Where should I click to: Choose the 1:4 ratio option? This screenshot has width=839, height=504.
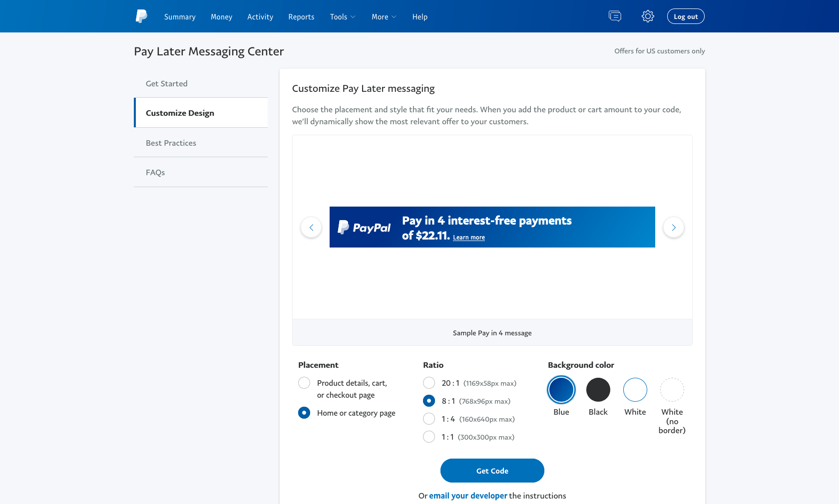point(429,419)
